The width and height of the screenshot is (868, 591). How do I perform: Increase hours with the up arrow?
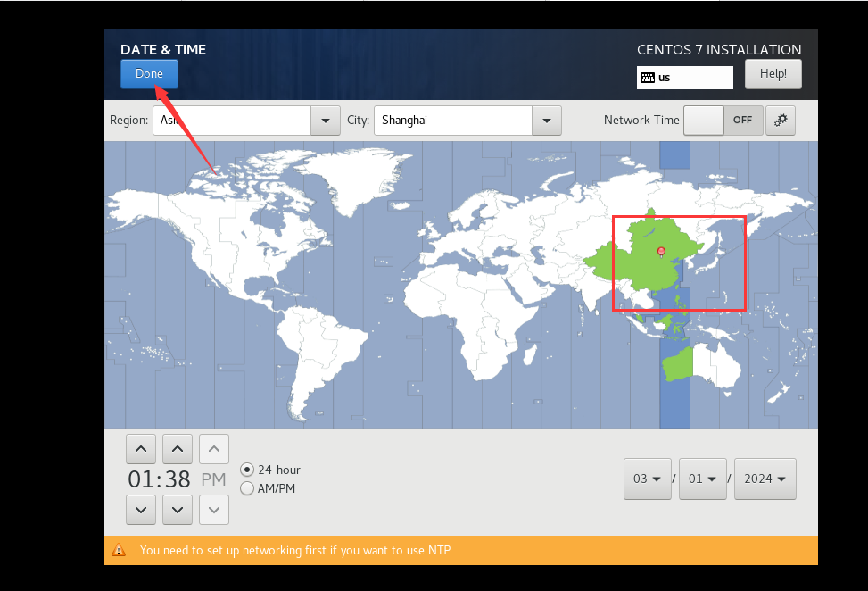pos(141,449)
